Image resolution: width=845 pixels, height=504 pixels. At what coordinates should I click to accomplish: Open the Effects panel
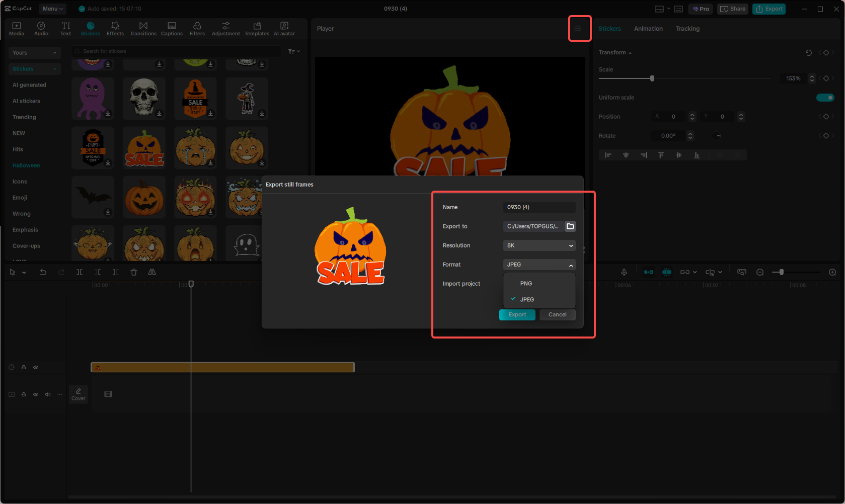(115, 29)
